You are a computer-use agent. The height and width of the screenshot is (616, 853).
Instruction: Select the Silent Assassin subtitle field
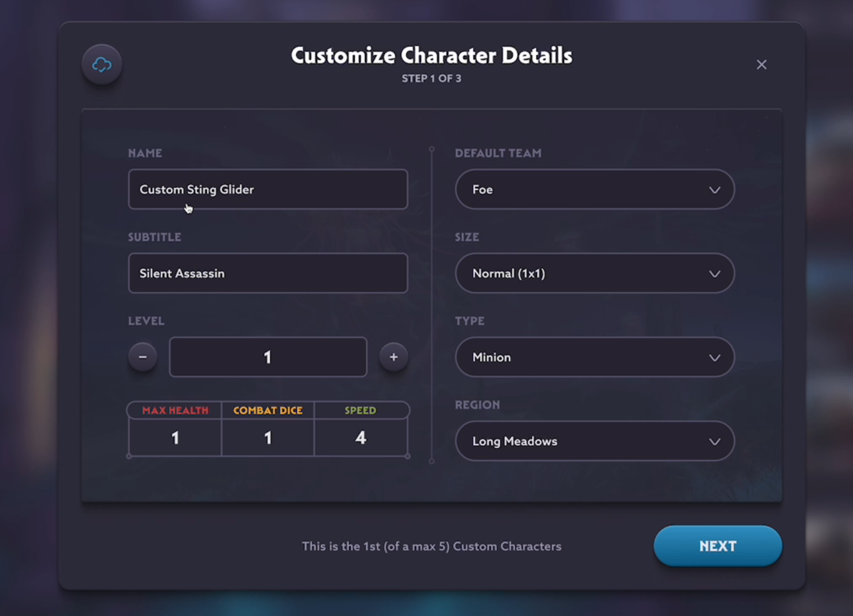coord(268,273)
